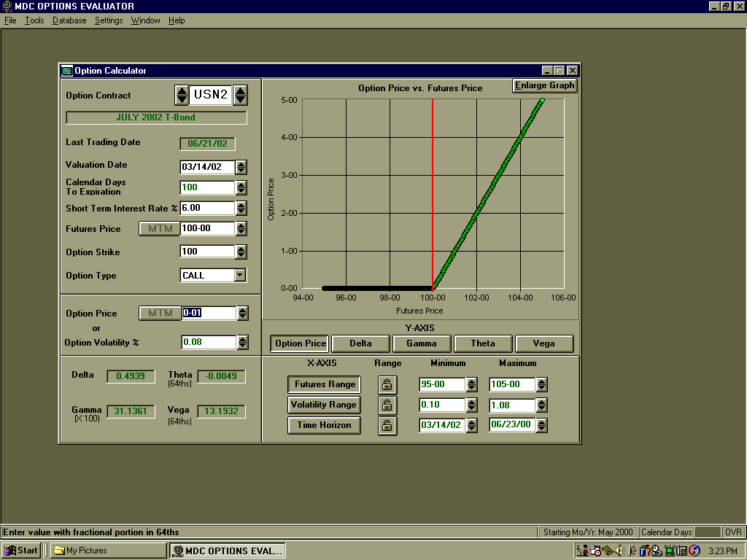Click the spinner left of USN2 contract
This screenshot has height=560, width=747.
(182, 95)
